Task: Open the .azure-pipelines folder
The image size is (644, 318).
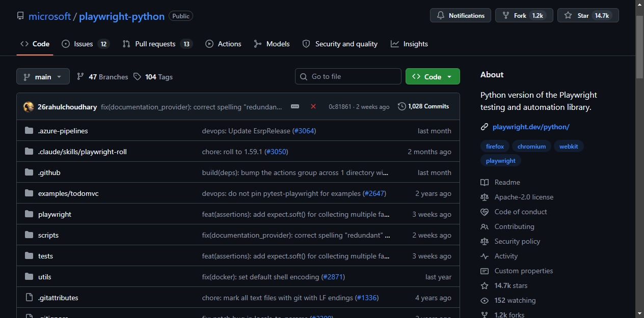Action: coord(63,131)
